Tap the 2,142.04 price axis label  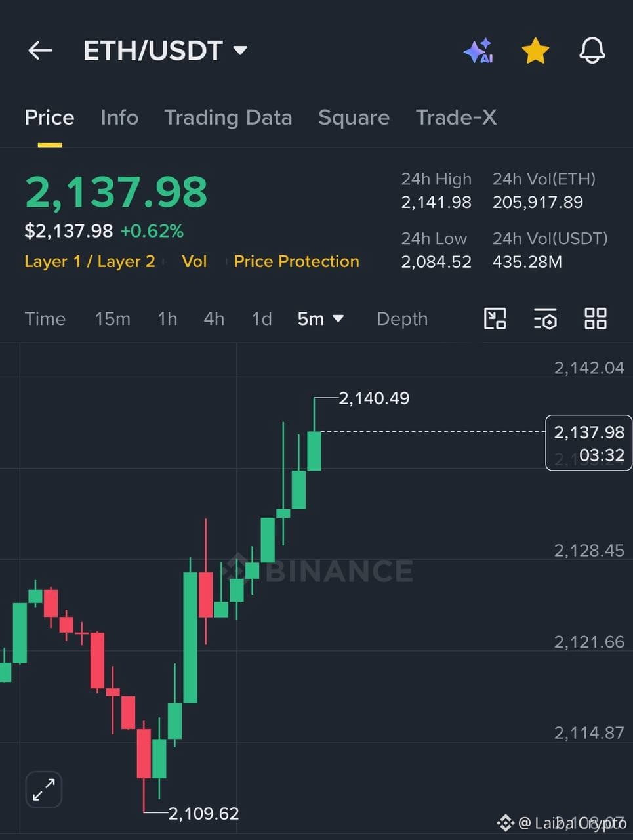pos(589,368)
